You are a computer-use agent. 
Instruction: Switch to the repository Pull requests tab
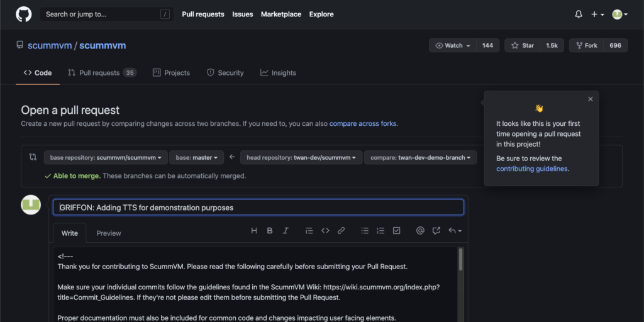click(102, 73)
